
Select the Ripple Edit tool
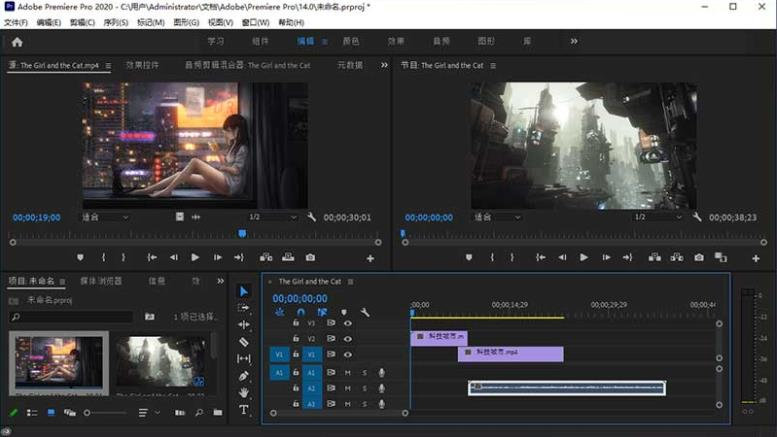coord(244,325)
